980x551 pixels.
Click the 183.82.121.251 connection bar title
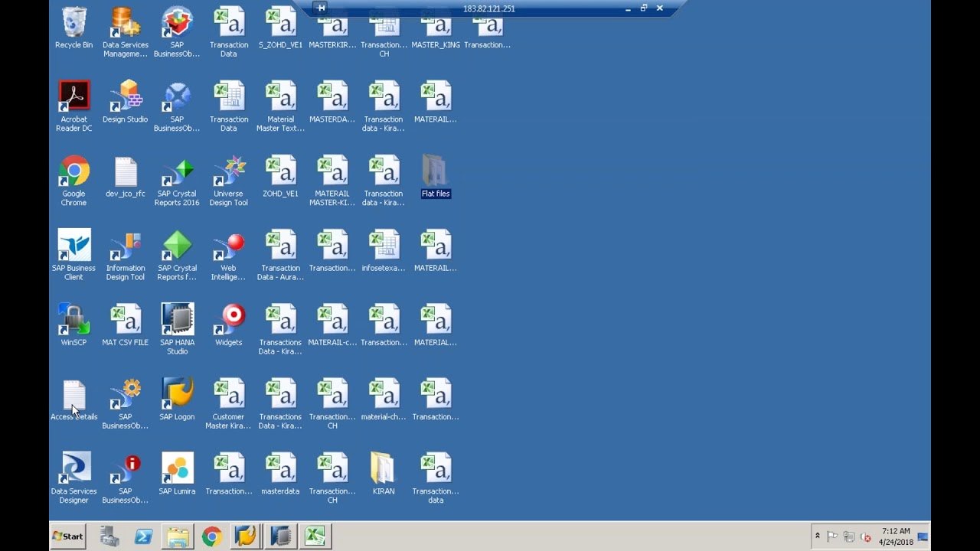click(x=488, y=9)
